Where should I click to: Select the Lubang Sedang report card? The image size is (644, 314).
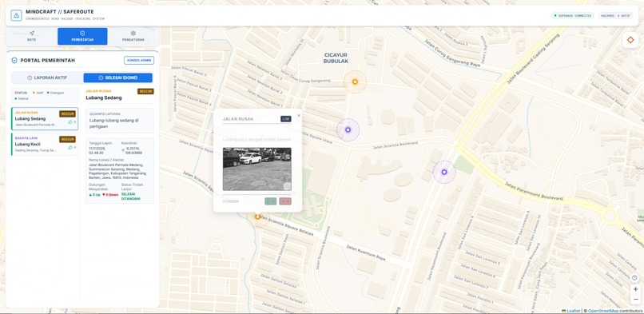tap(45, 118)
